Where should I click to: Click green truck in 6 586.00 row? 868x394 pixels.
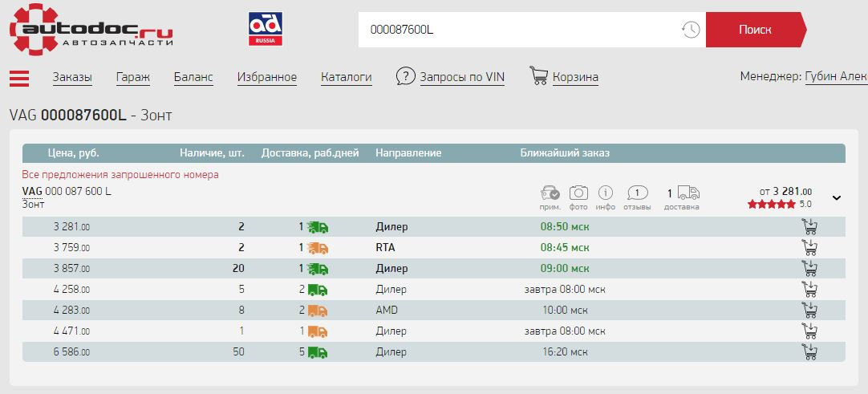pyautogui.click(x=317, y=352)
